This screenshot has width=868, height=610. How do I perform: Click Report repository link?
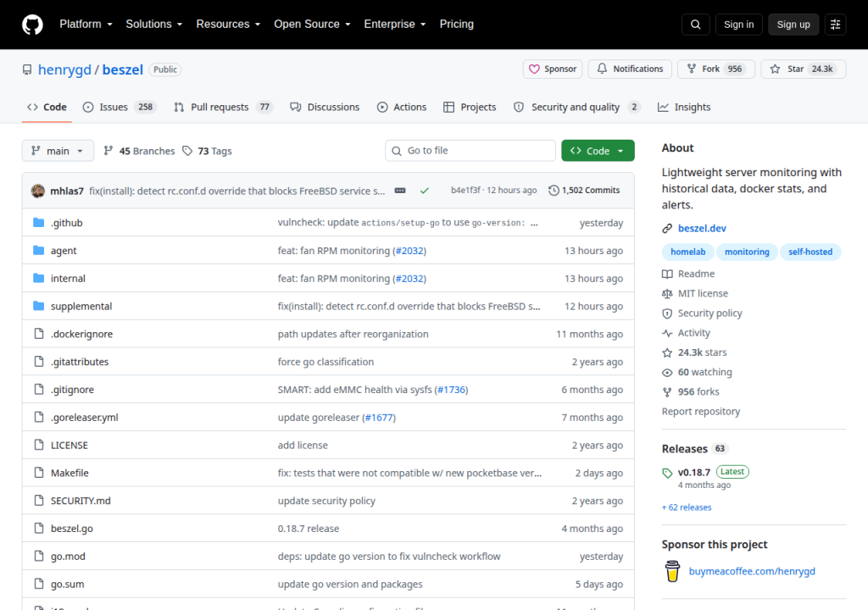701,411
